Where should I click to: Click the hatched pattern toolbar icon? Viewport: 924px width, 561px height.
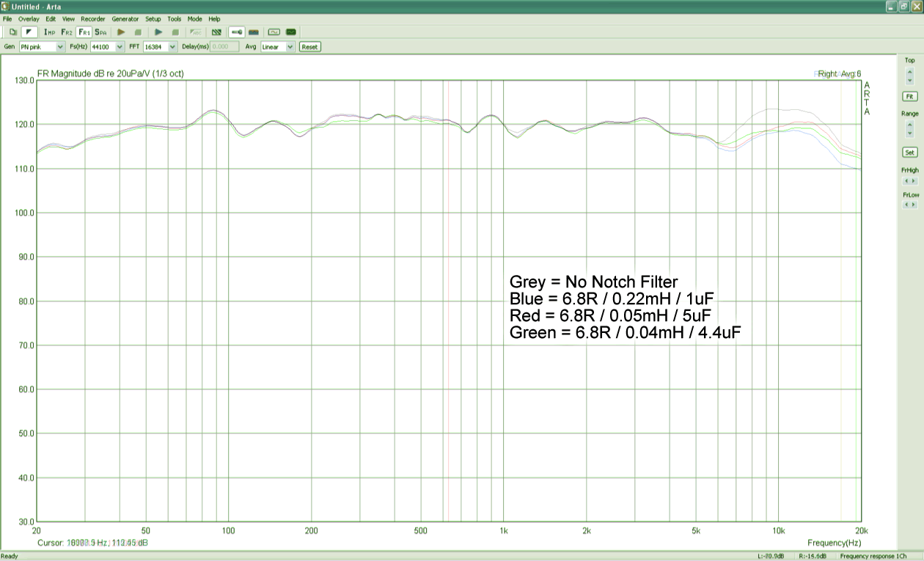pos(216,32)
